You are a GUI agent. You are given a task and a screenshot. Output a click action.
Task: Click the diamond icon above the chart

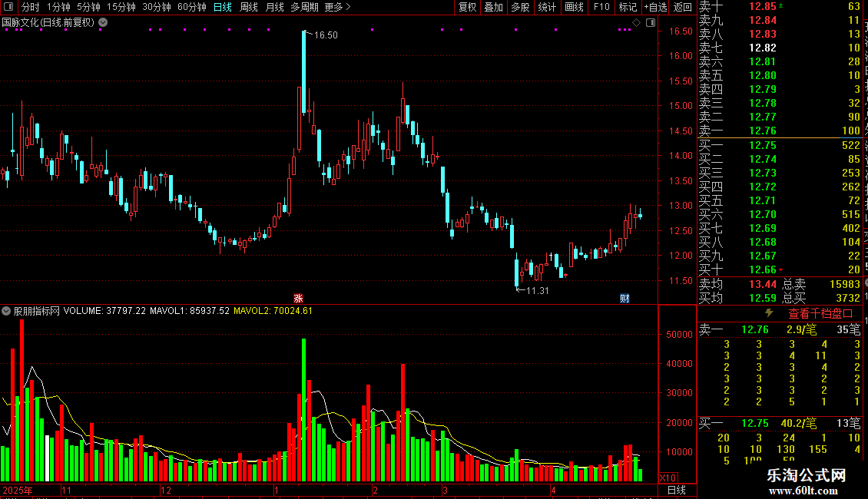[637, 23]
